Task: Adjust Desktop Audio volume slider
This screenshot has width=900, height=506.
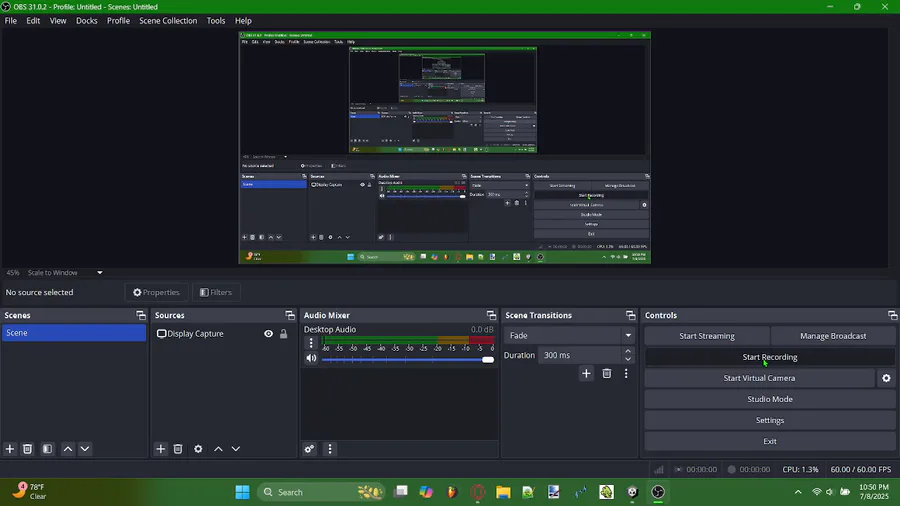Action: tap(408, 360)
